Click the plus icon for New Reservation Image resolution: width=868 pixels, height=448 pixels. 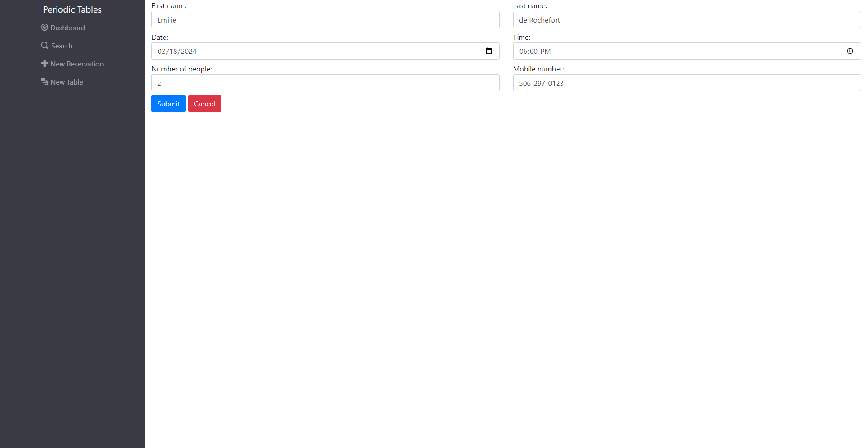click(45, 63)
